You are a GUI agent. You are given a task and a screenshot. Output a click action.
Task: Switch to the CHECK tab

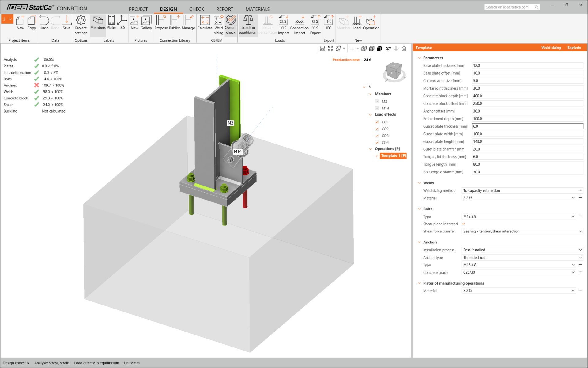(x=196, y=9)
